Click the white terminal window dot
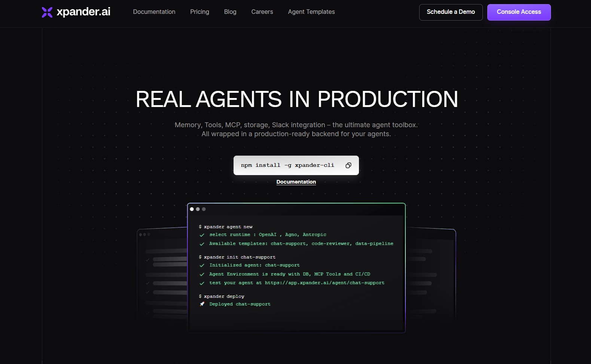The width and height of the screenshot is (591, 364). tap(192, 209)
